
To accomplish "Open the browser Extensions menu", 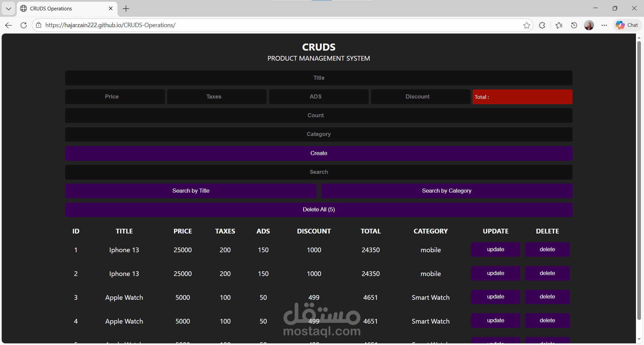I will pyautogui.click(x=542, y=25).
